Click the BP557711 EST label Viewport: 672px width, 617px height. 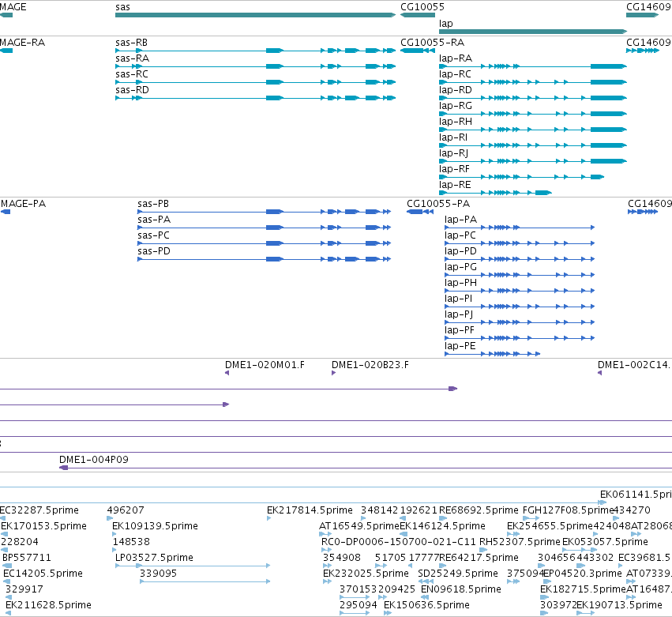[27, 558]
